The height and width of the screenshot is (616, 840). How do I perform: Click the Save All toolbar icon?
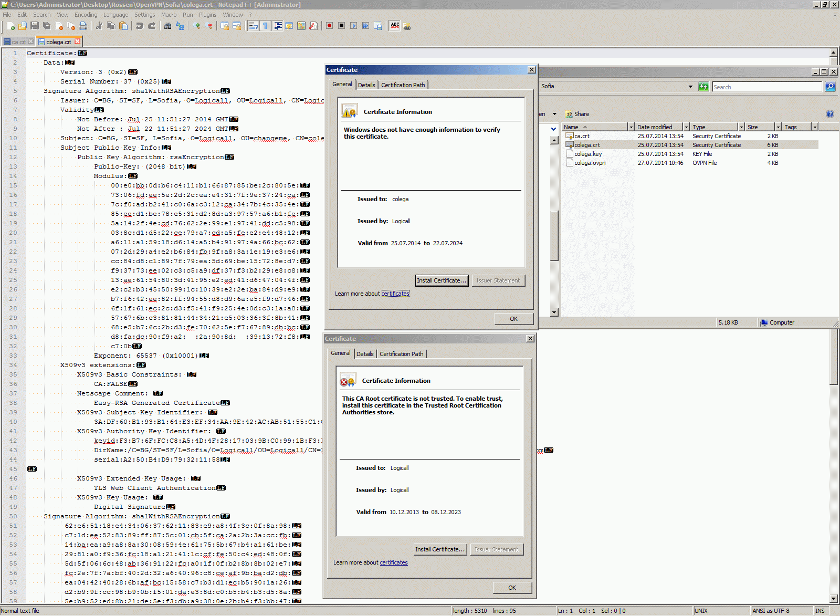coord(47,26)
